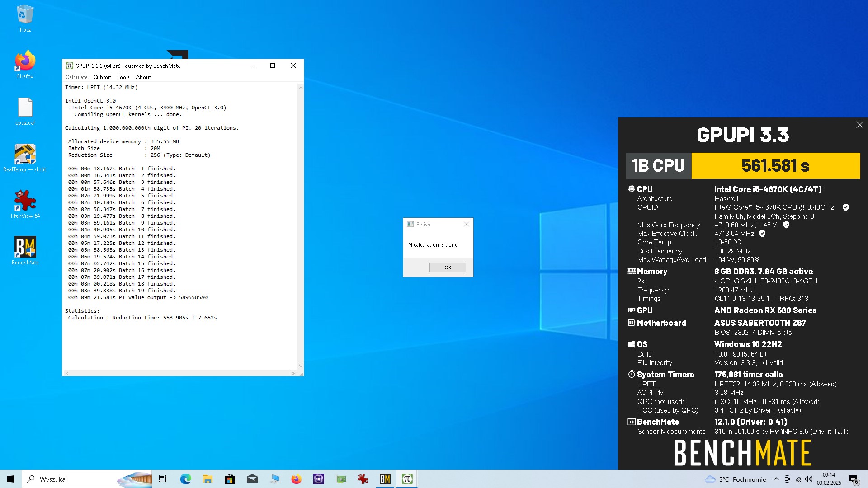Select the cpuz.cvf file on desktop
The width and height of the screenshot is (868, 488).
click(x=25, y=112)
